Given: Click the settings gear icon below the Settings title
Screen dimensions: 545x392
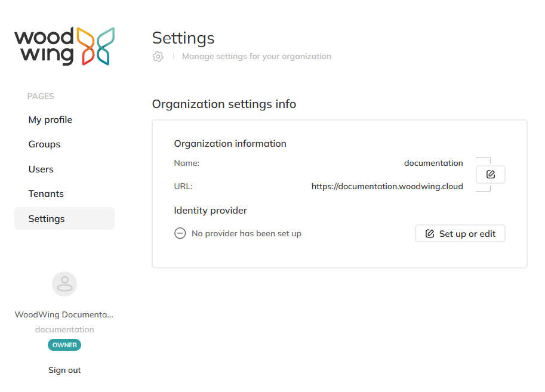Looking at the screenshot, I should [x=158, y=56].
